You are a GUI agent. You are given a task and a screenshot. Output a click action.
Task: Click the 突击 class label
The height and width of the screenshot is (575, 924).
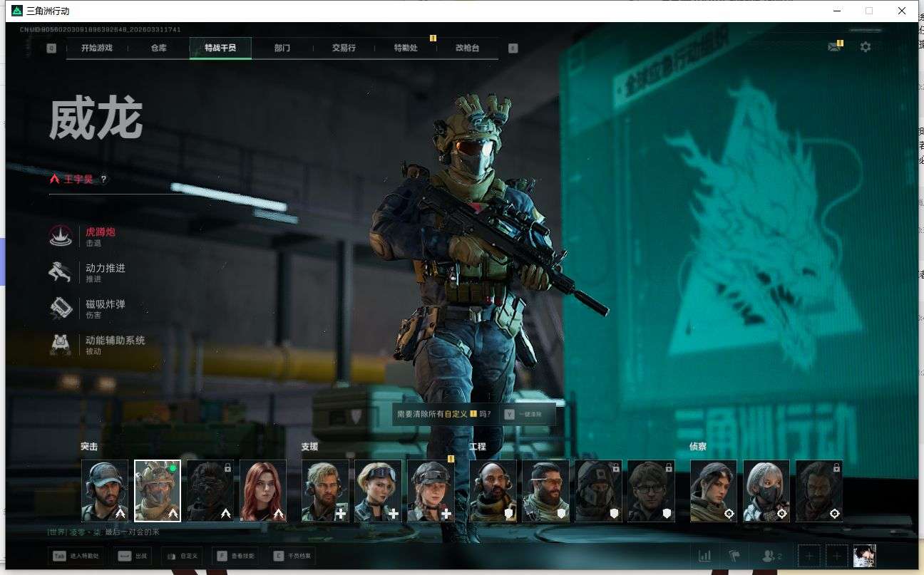click(89, 447)
